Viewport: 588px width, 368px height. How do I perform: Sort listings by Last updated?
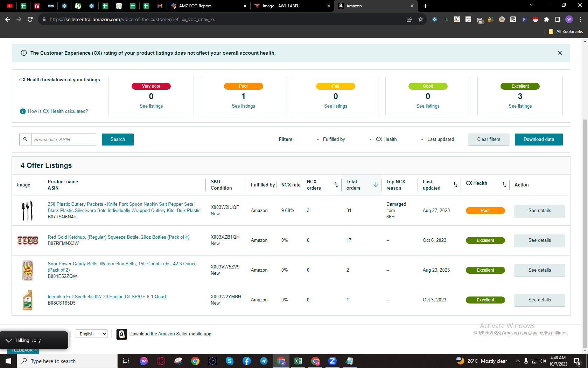pyautogui.click(x=455, y=185)
